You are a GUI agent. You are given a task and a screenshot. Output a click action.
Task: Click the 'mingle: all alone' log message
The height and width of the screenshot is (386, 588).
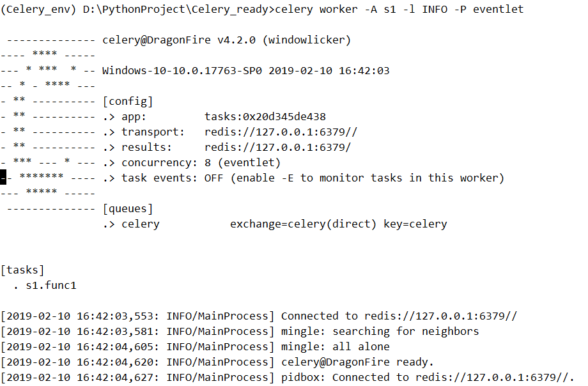pos(335,347)
